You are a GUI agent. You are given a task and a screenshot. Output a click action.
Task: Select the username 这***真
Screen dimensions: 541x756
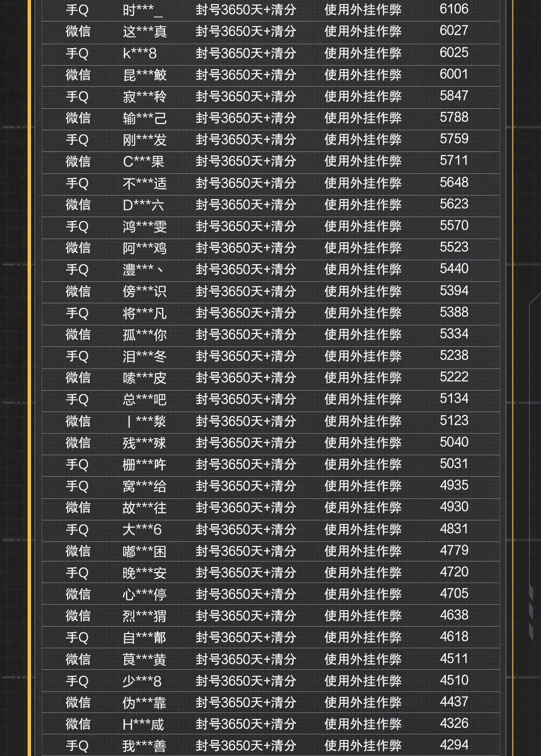coord(145,32)
